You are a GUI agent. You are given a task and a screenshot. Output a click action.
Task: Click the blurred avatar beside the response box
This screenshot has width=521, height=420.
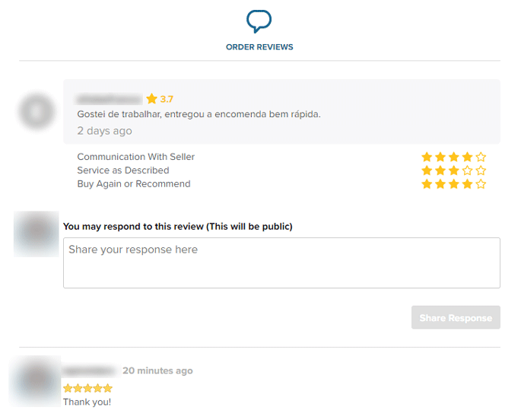click(37, 234)
